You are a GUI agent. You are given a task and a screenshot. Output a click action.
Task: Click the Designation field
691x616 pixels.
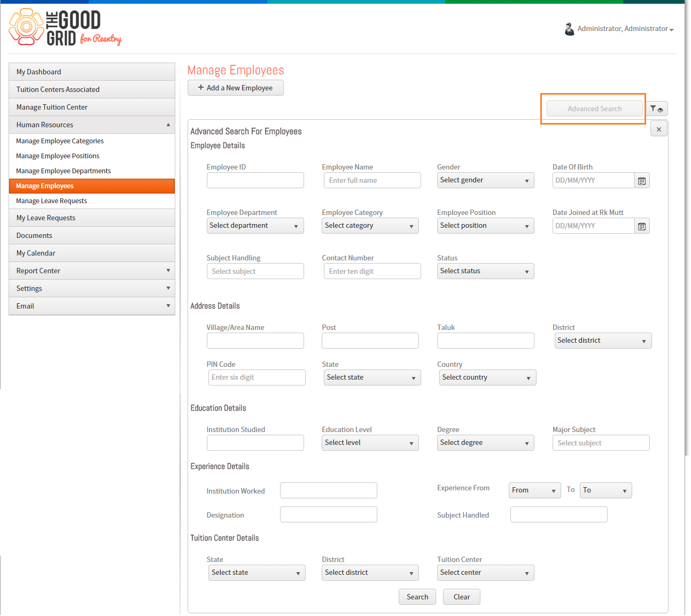[328, 514]
